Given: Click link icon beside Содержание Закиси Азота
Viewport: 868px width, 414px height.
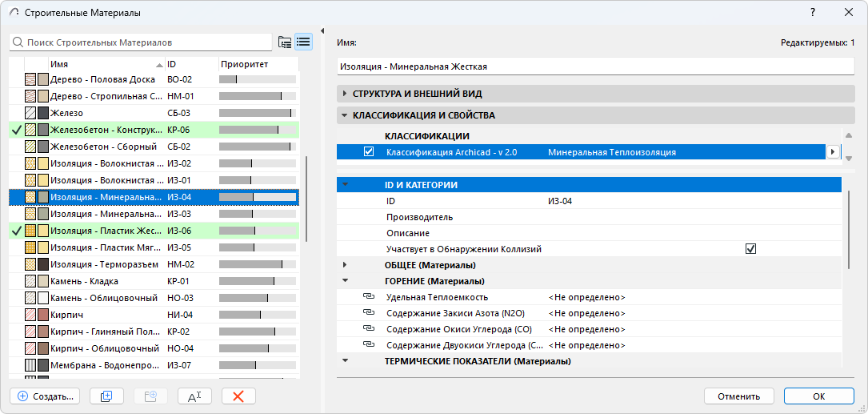Looking at the screenshot, I should (369, 313).
